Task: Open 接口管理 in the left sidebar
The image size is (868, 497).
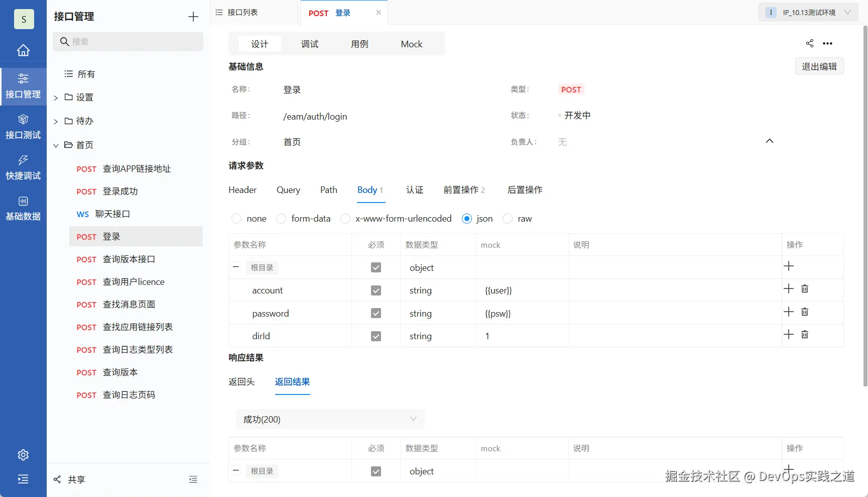Action: tap(23, 86)
